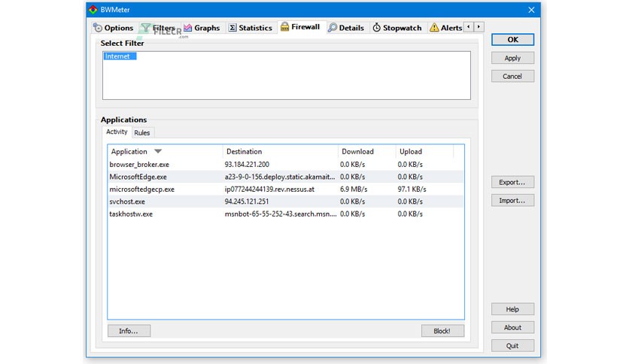Click the 6.9 MB/s download value
629x364 pixels.
tap(354, 190)
